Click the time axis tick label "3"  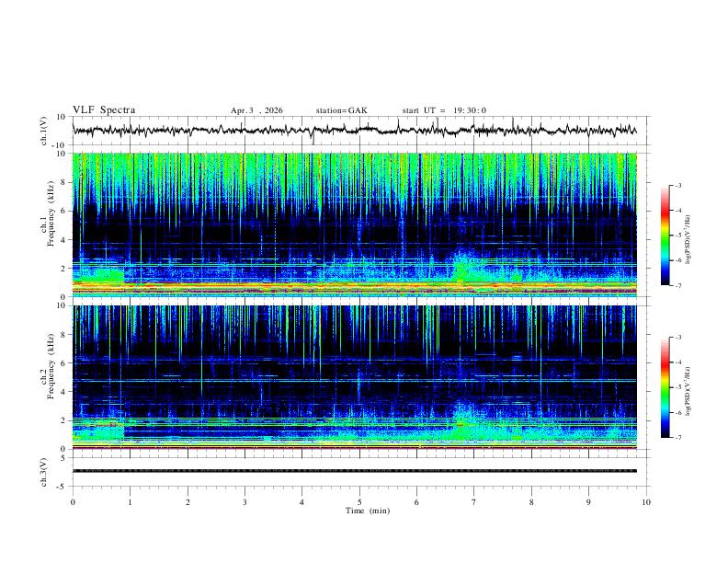pos(245,502)
